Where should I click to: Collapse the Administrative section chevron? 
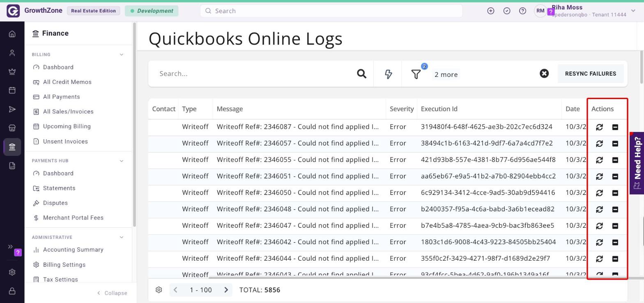coord(121,237)
